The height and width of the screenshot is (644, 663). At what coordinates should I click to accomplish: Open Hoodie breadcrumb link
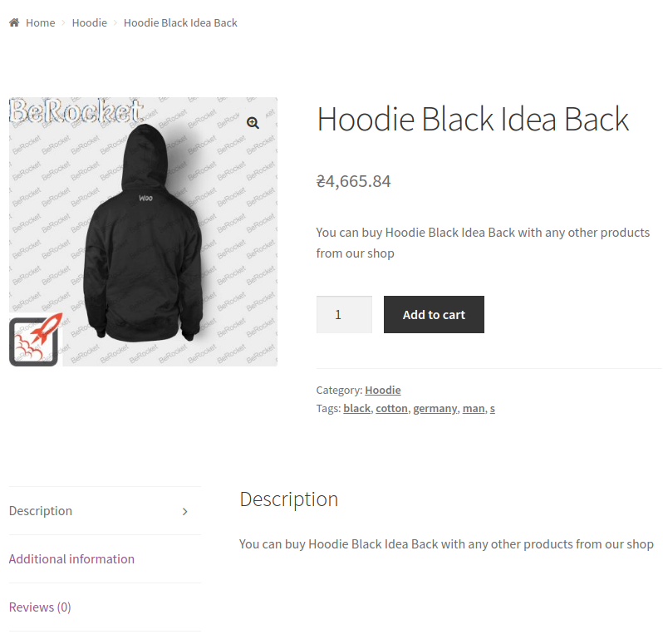[x=89, y=22]
